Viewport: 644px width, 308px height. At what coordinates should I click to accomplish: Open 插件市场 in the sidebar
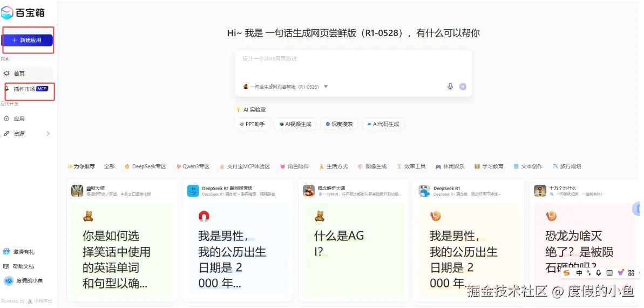click(24, 89)
